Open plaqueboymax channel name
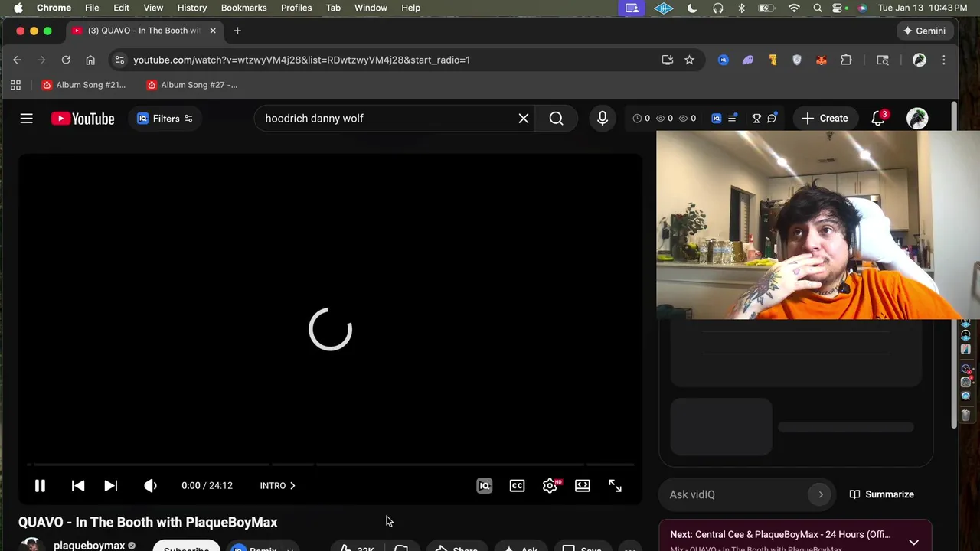The image size is (980, 551). coord(89,545)
